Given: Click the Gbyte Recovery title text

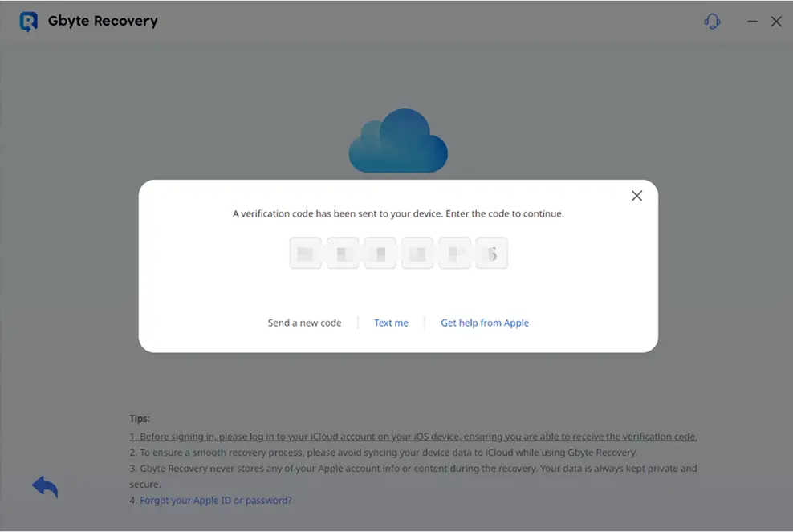Looking at the screenshot, I should (103, 21).
